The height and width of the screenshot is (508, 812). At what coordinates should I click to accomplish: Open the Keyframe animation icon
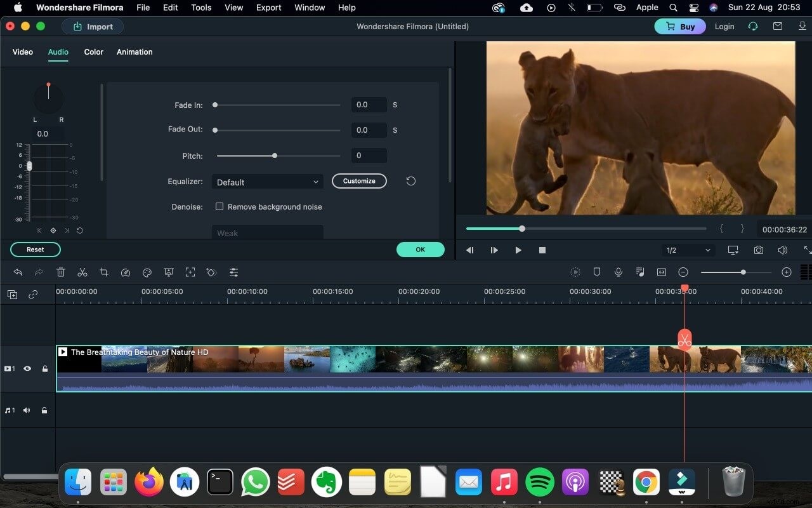211,272
